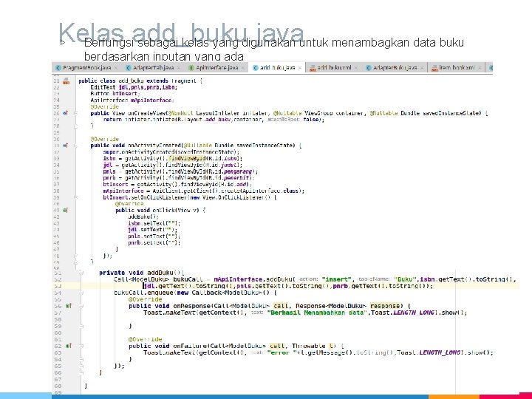The height and width of the screenshot is (399, 532).
Task: Click line number 21 in the gutter
Action: 56,81
